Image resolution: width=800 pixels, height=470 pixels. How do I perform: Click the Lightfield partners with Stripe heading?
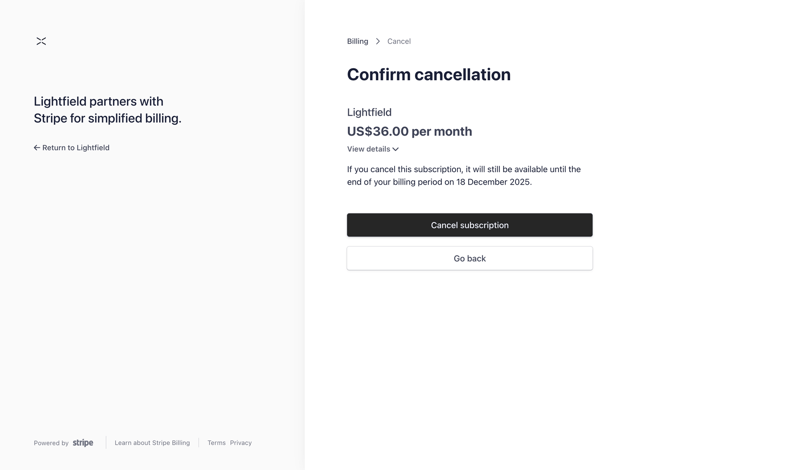[107, 109]
